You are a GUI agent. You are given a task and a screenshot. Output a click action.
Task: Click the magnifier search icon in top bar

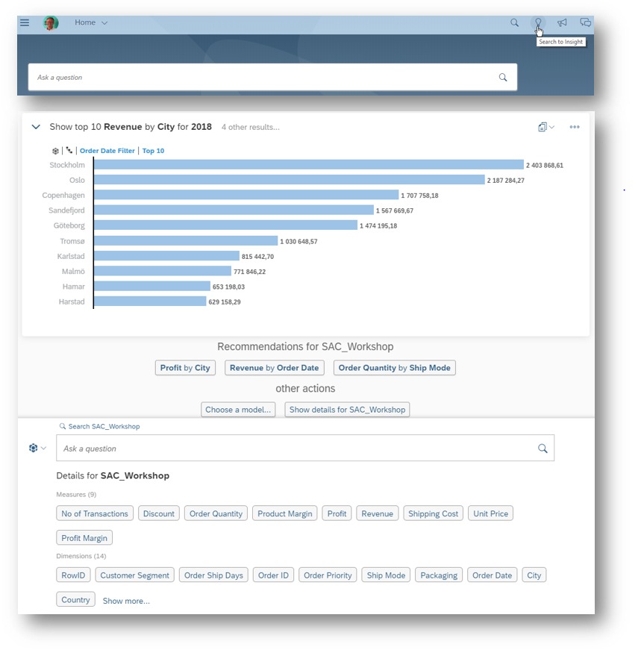point(514,23)
